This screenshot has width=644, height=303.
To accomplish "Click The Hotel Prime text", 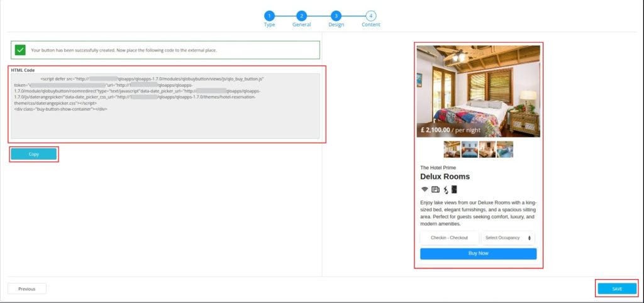I will [438, 167].
